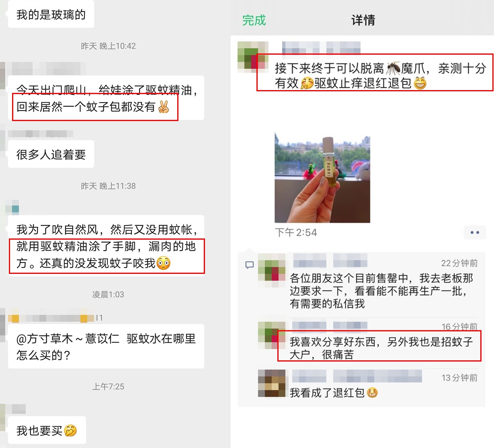Tap the 我也要买 message bubble
498x448 pixels.
click(47, 430)
